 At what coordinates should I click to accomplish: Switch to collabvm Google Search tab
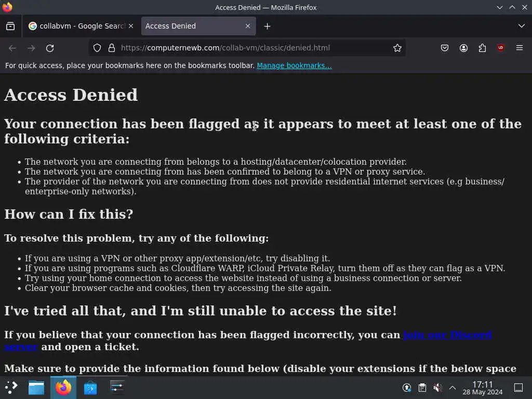point(81,26)
